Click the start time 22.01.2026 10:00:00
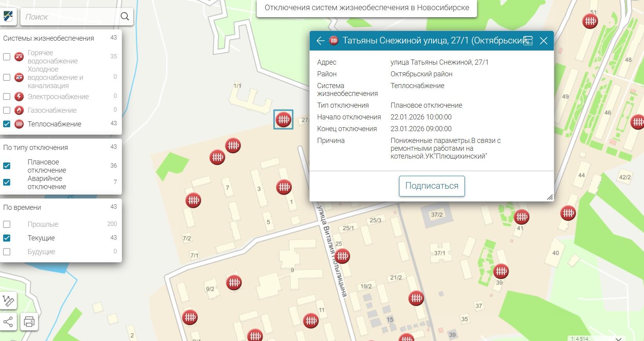Screen dimensions: 644x341 coord(421,117)
